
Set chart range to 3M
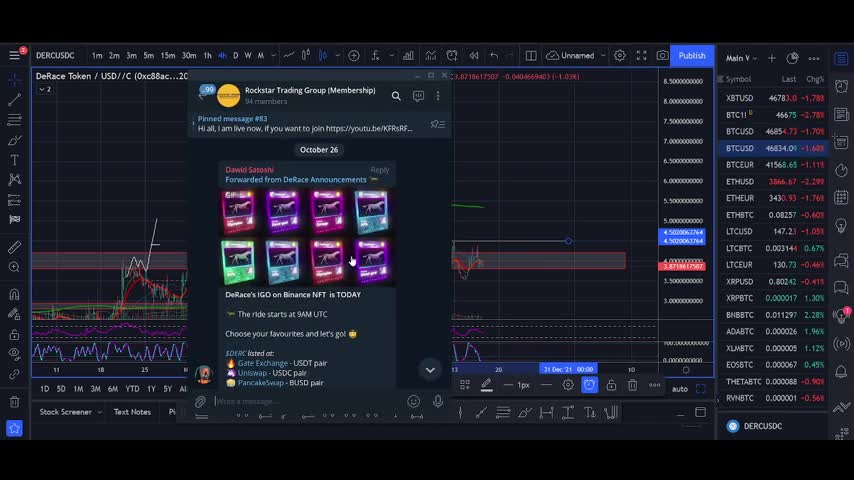tap(95, 389)
